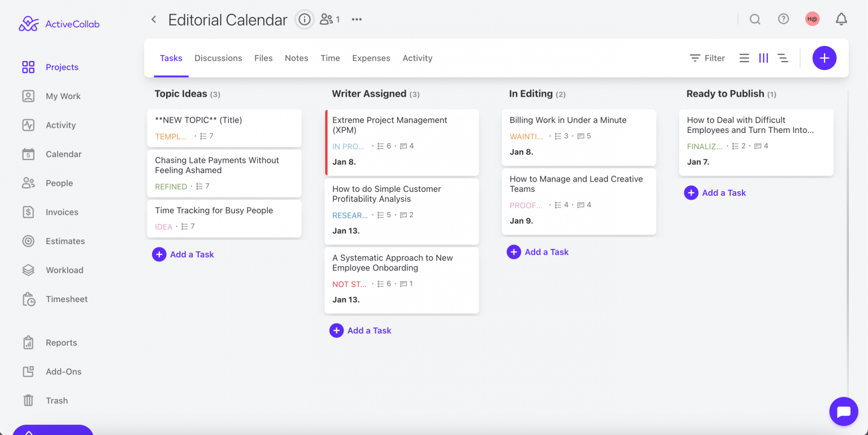Open the help question mark icon
Screen dimensions: 868x435
[783, 19]
